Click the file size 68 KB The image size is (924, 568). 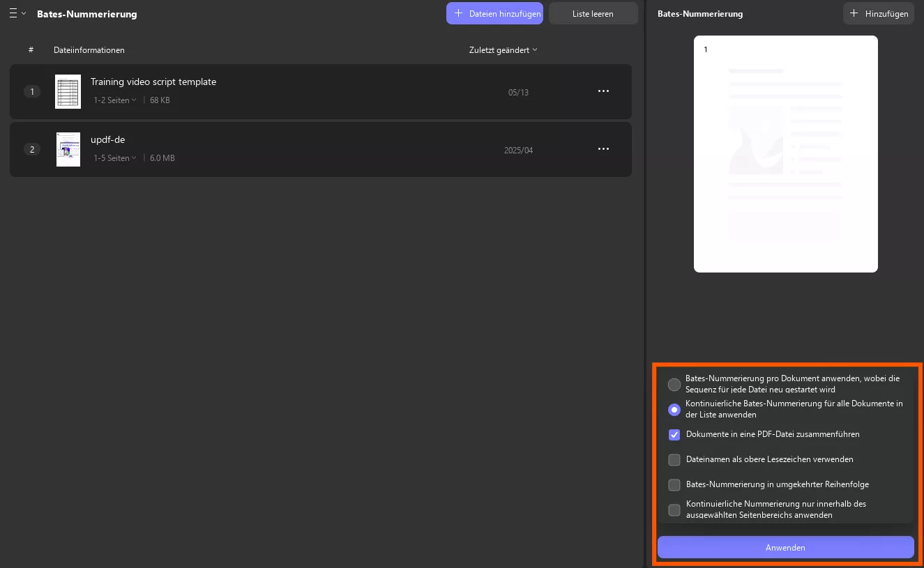(160, 100)
